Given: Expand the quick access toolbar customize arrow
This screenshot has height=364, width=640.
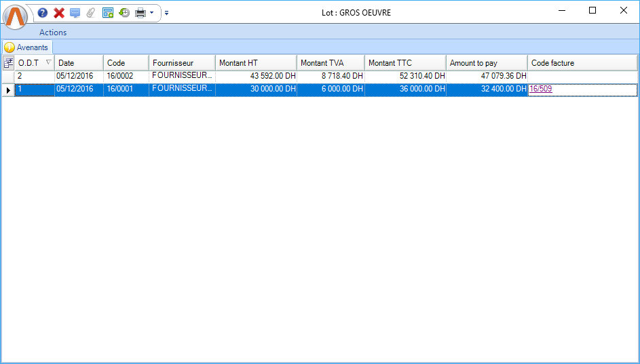Looking at the screenshot, I should pyautogui.click(x=167, y=12).
